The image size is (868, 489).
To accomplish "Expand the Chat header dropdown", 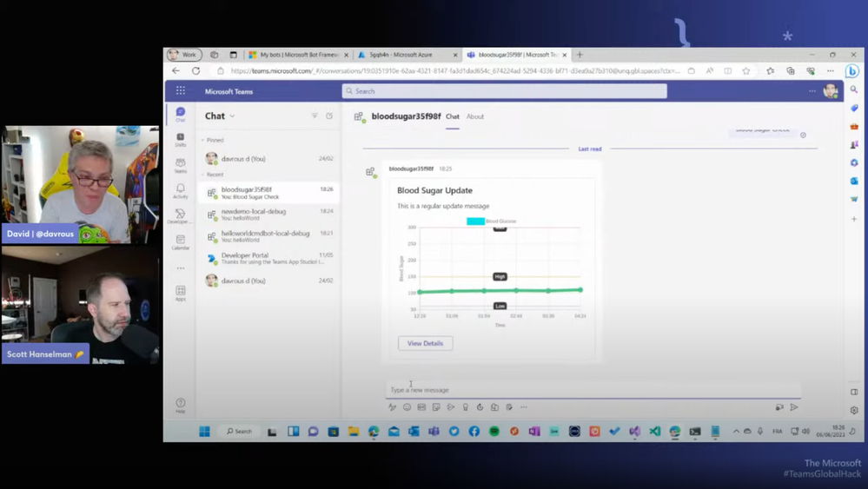I will tap(233, 116).
